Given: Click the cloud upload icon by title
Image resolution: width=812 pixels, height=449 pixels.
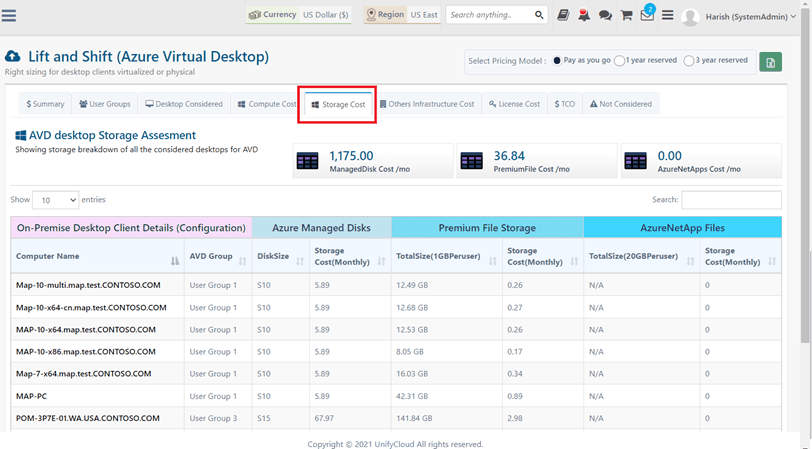Looking at the screenshot, I should pos(13,56).
